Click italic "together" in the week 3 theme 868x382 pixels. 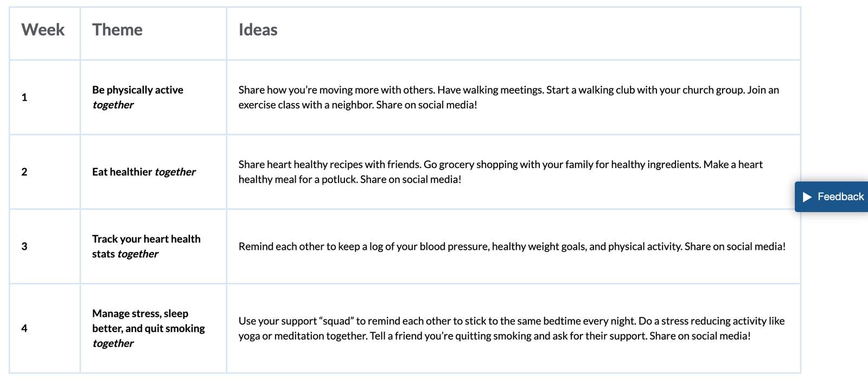pos(138,254)
